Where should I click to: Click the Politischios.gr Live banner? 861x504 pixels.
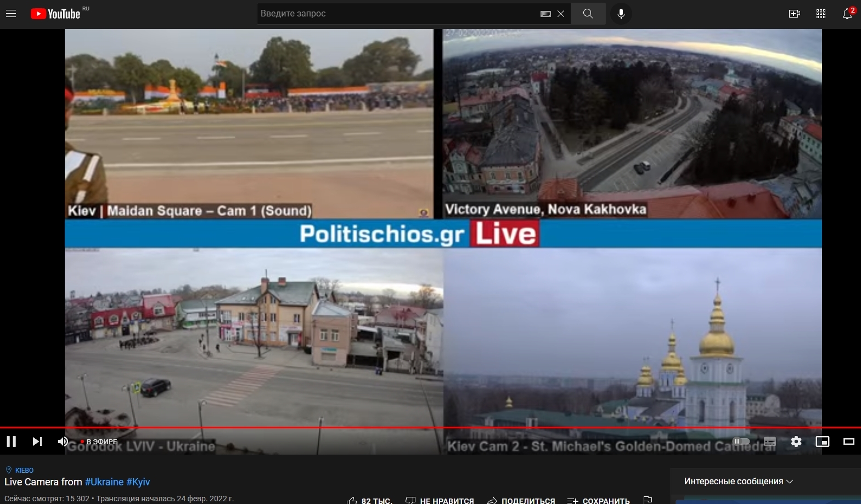pyautogui.click(x=443, y=234)
